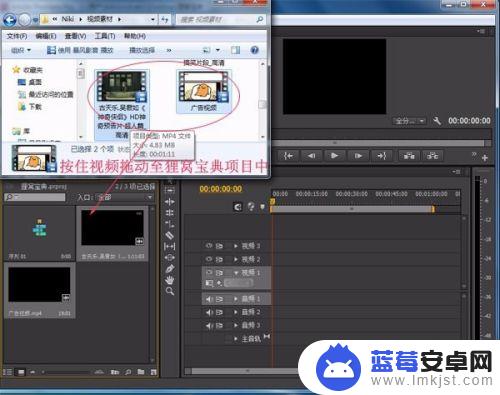This screenshot has height=395, width=500.
Task: Select the Hand tool
Action: click(170, 280)
